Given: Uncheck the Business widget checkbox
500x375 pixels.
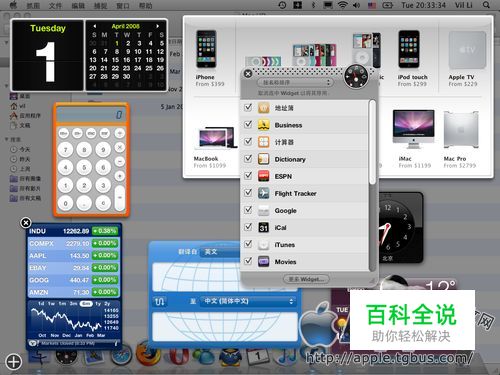Looking at the screenshot, I should [248, 124].
